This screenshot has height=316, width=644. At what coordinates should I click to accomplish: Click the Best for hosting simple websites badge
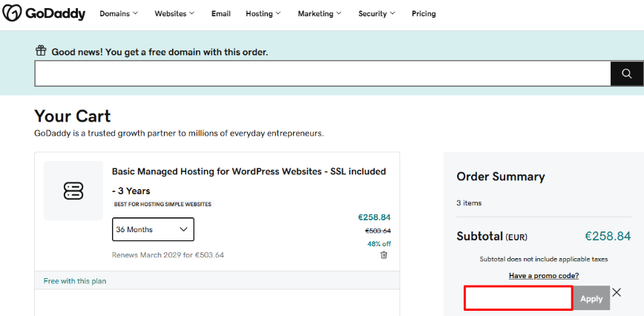point(162,204)
